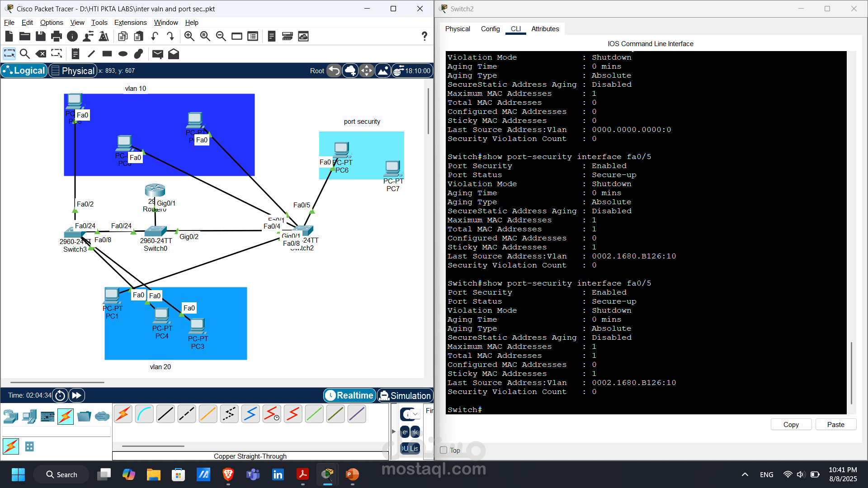868x488 pixels.
Task: Switch to Simulation mode
Action: coord(405,395)
